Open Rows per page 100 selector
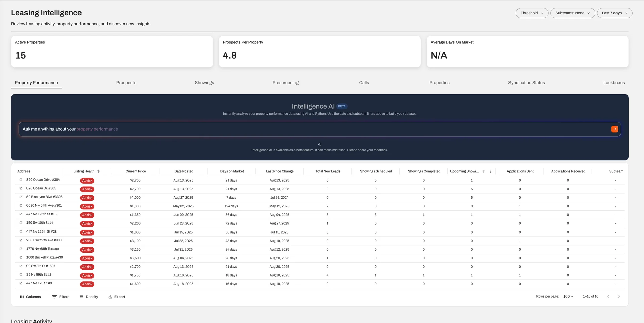The image size is (644, 323). 568,297
